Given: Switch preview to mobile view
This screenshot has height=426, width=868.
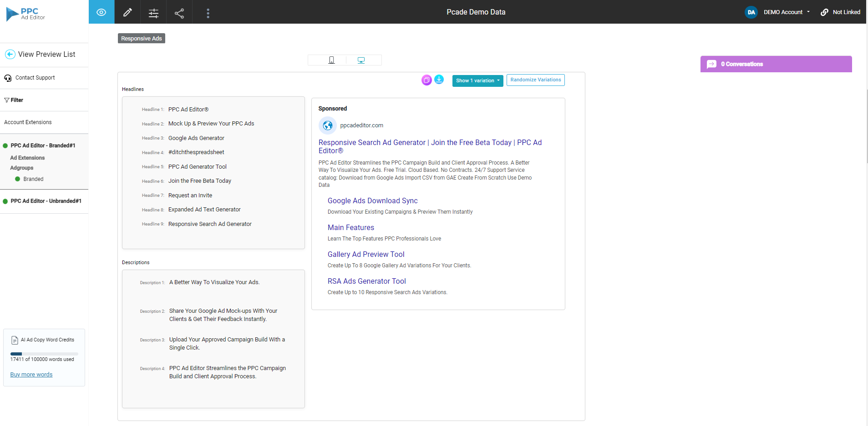Looking at the screenshot, I should tap(331, 60).
